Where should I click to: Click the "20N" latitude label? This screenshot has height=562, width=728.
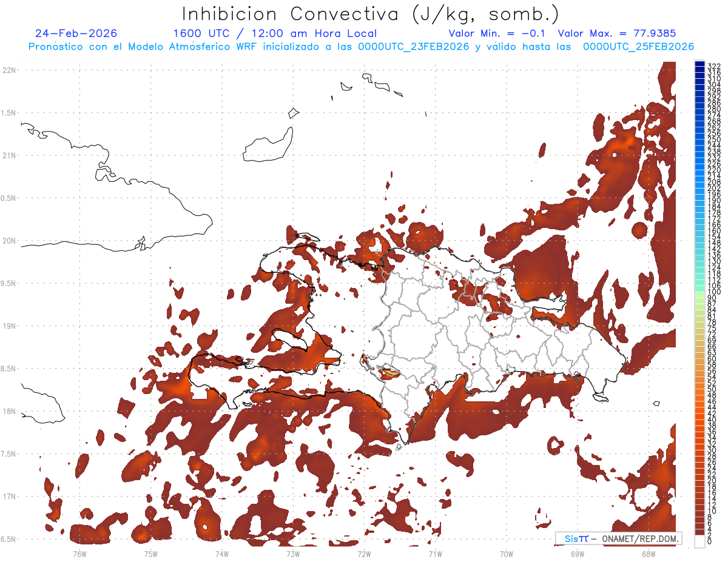[x=10, y=241]
